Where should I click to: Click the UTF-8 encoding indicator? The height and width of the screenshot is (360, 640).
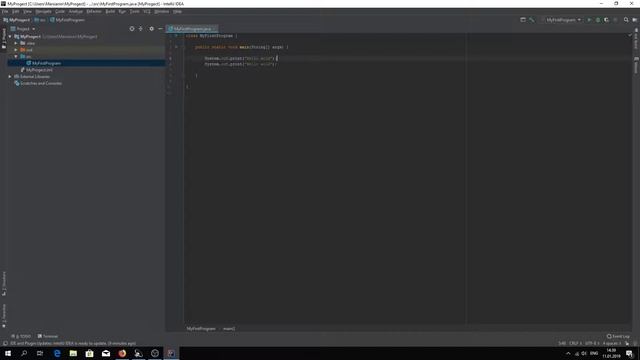(592, 343)
